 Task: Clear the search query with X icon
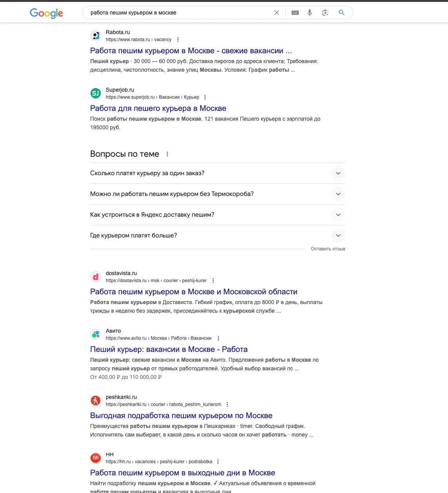[277, 13]
